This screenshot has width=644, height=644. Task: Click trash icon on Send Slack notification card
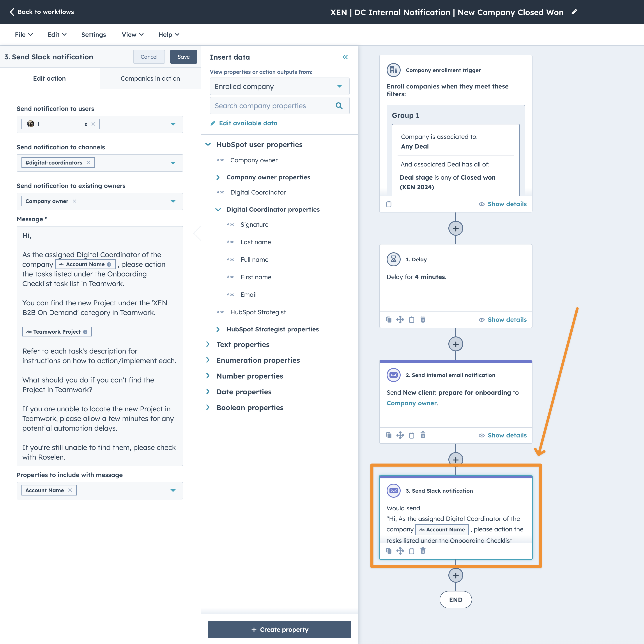(x=423, y=551)
